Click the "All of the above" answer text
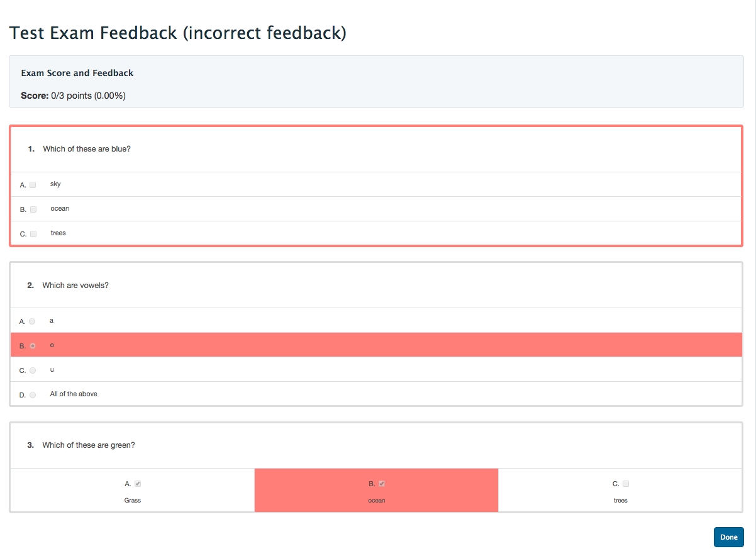The width and height of the screenshot is (756, 556). (x=74, y=394)
